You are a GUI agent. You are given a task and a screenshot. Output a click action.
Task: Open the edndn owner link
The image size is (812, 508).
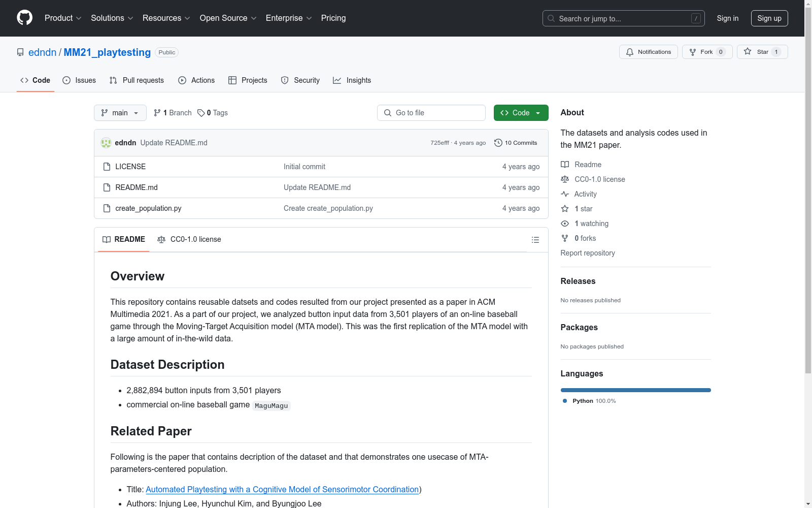(43, 52)
